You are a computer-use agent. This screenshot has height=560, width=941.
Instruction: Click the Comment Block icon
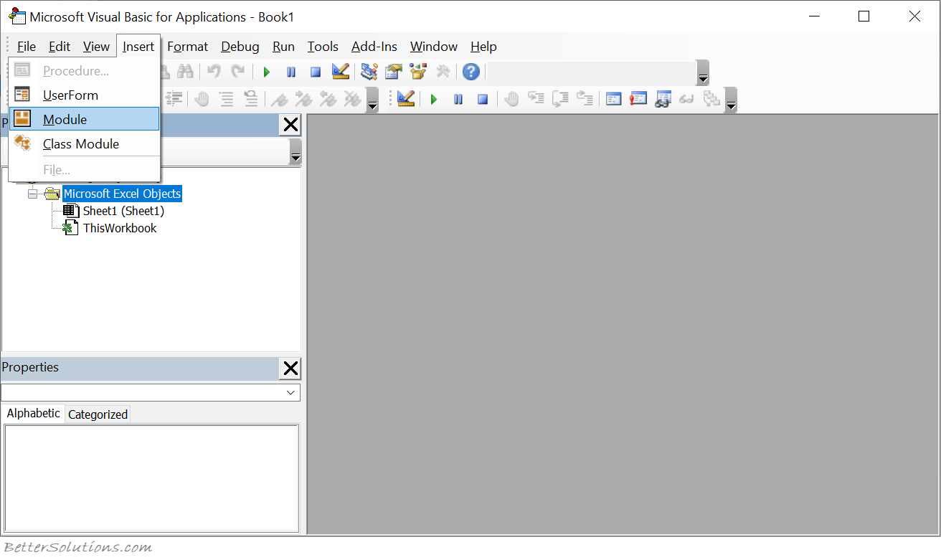226,99
